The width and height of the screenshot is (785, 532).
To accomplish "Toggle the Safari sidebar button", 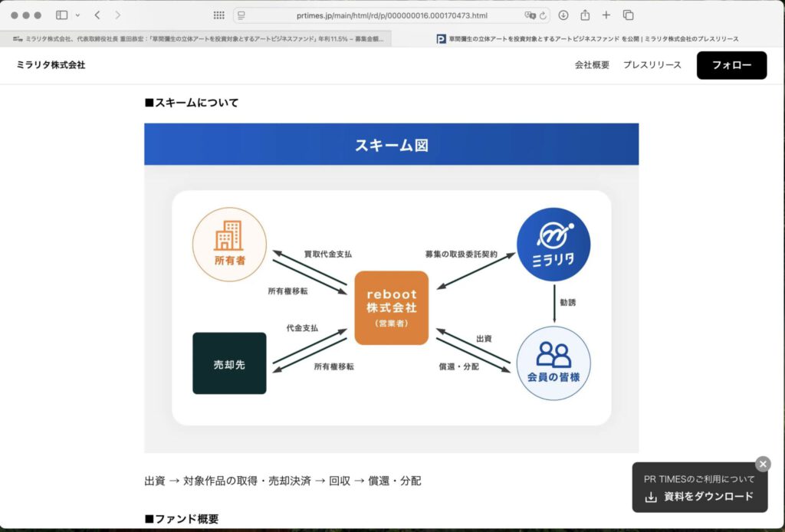I will [x=62, y=15].
